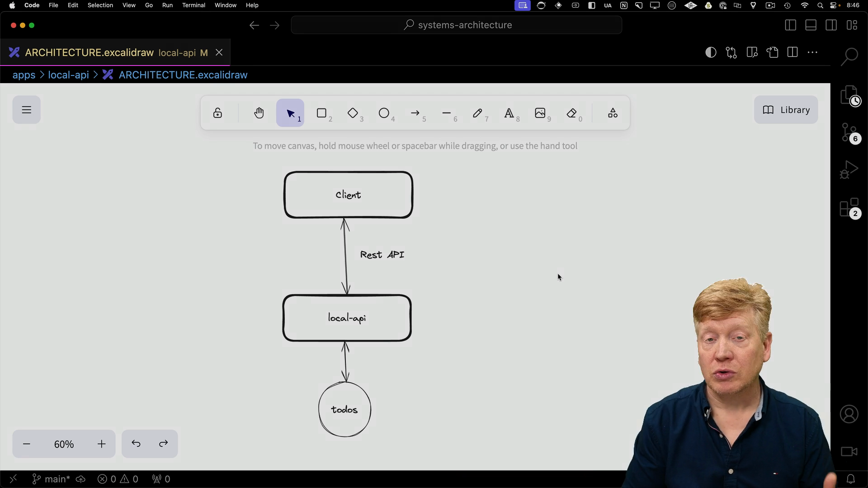This screenshot has width=868, height=488.
Task: Toggle the bottom panel layout
Action: pos(811,25)
